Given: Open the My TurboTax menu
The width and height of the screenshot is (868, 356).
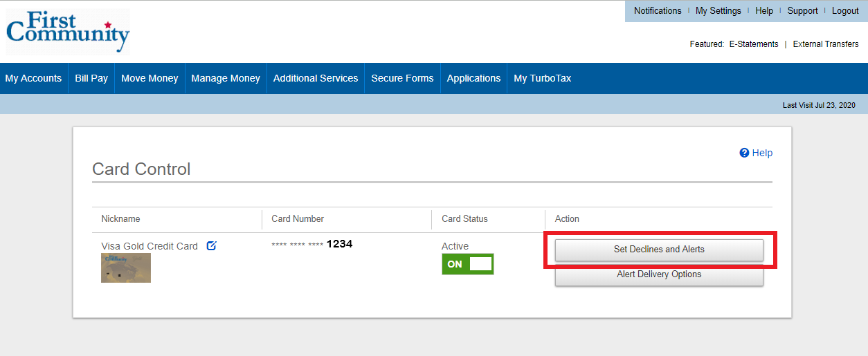Looking at the screenshot, I should [543, 78].
